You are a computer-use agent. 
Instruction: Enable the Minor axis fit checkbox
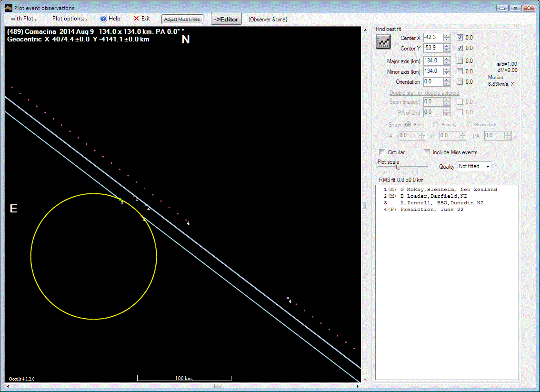point(460,71)
